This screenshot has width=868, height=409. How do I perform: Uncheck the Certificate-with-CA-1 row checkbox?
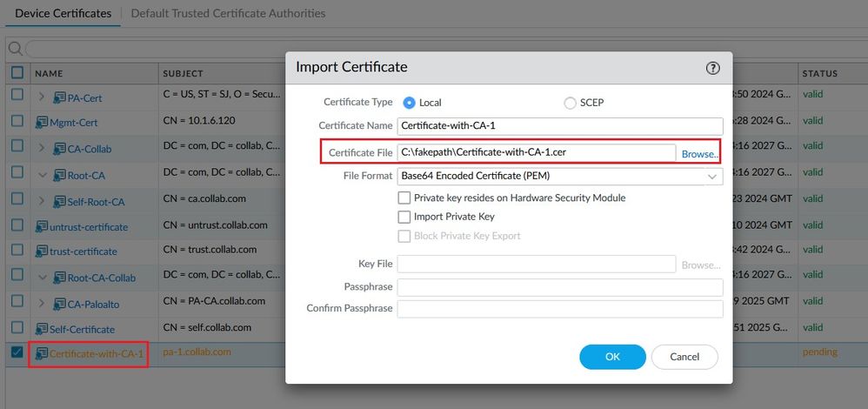click(x=17, y=352)
